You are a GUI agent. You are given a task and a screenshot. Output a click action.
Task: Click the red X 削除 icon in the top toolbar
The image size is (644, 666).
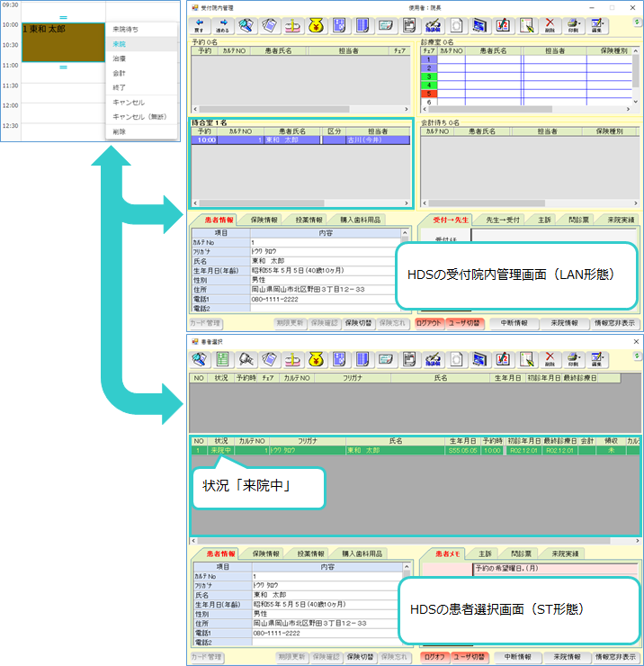(550, 26)
